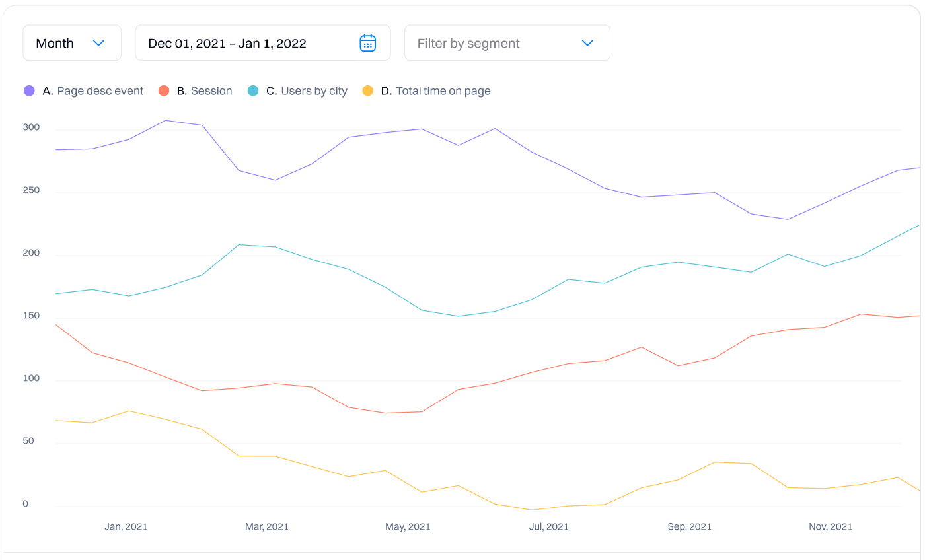Click the purple legend color dot
The image size is (925, 560).
pyautogui.click(x=29, y=91)
